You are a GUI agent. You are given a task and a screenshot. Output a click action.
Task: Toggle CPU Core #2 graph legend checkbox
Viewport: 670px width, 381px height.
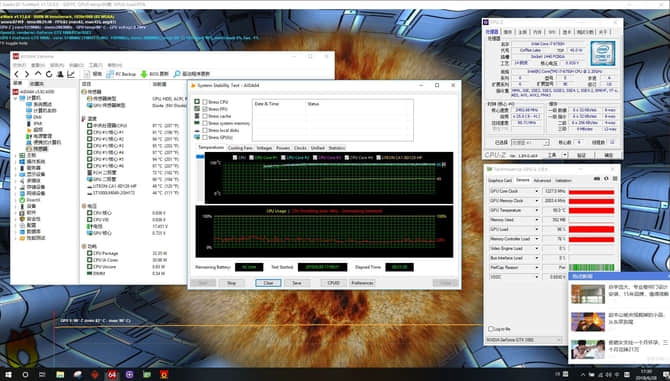coord(283,158)
